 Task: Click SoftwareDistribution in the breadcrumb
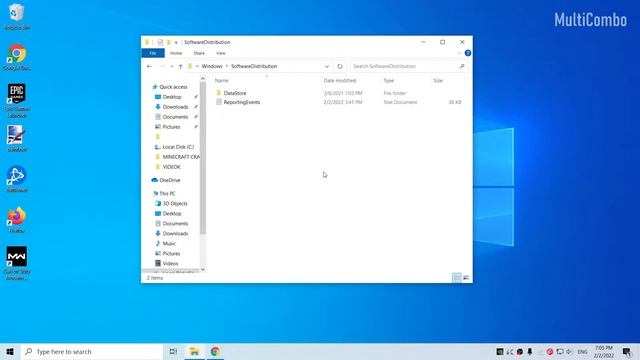[x=254, y=66]
